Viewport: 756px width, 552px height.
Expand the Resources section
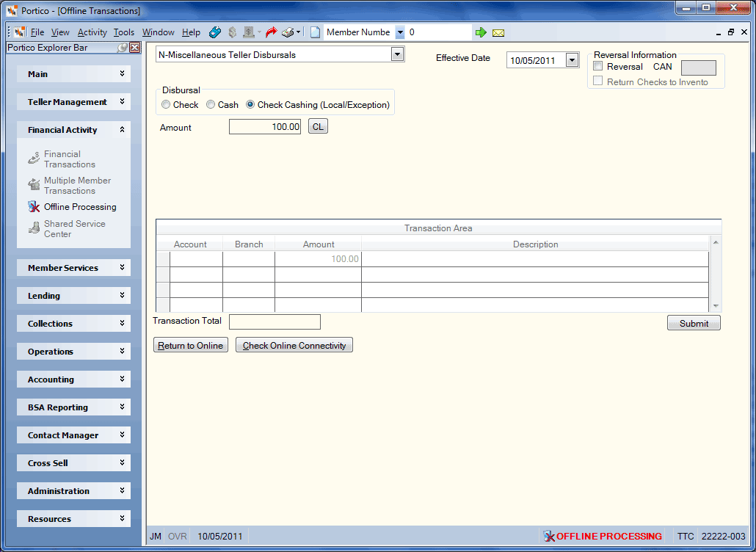[74, 519]
